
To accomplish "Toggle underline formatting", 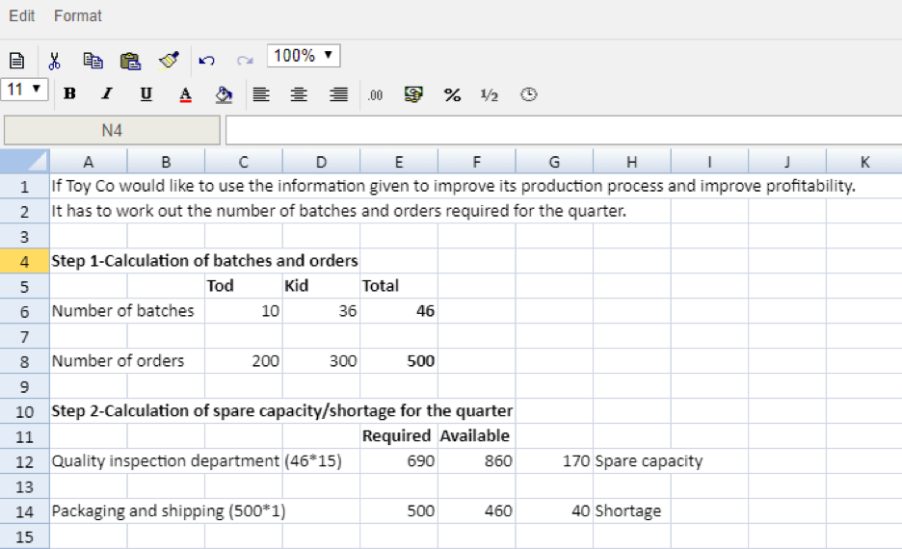I will [146, 95].
